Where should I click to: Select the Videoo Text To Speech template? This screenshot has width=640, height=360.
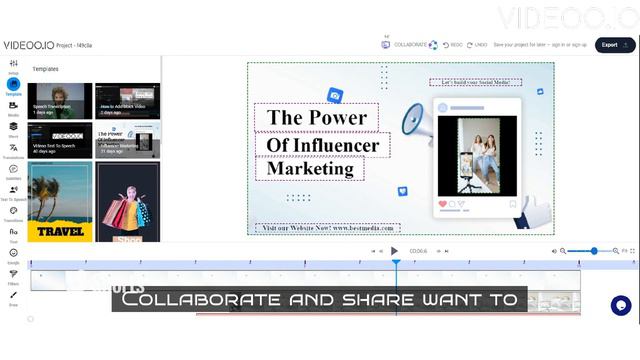point(60,140)
